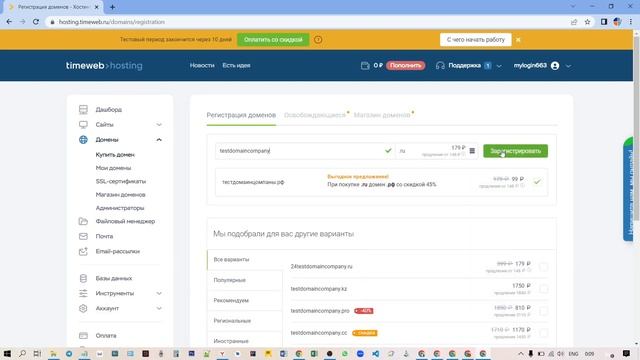Reload the page
The image size is (640, 360).
coord(36,22)
